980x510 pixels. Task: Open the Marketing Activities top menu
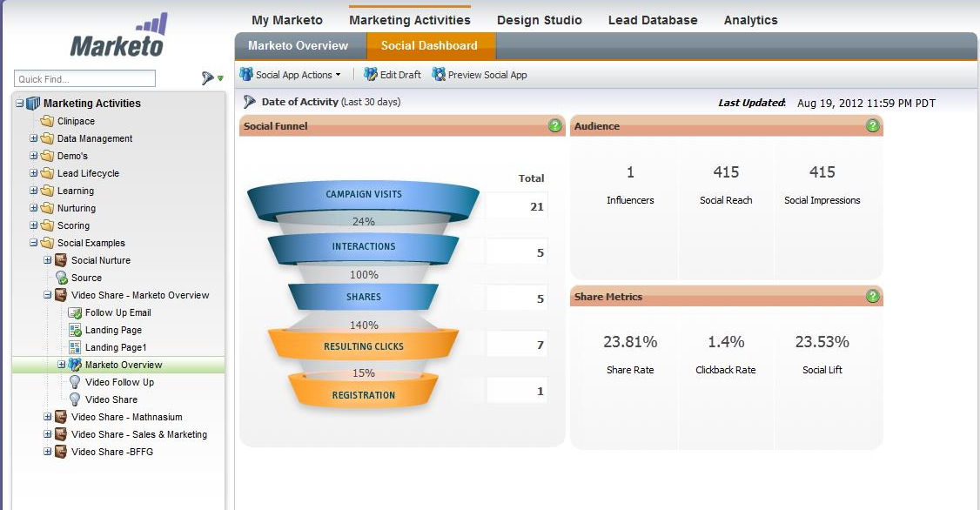click(x=409, y=20)
